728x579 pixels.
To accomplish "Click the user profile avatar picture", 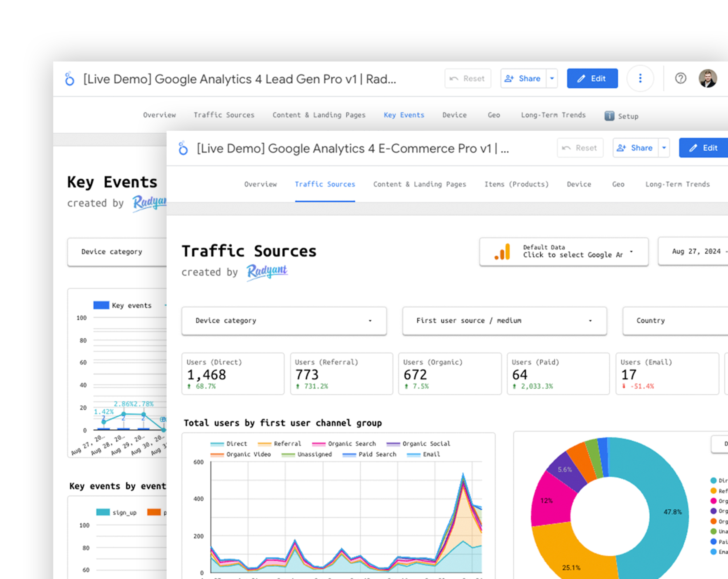I will click(x=708, y=78).
